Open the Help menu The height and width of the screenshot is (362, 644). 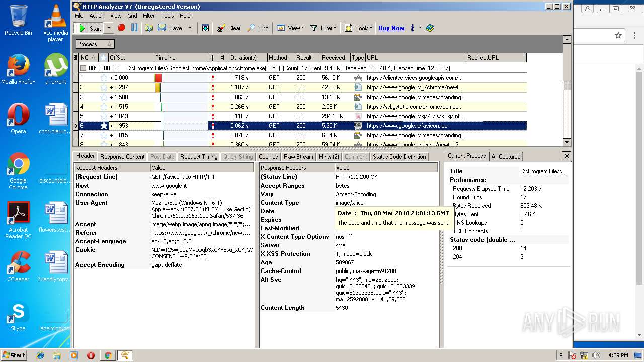(x=185, y=16)
